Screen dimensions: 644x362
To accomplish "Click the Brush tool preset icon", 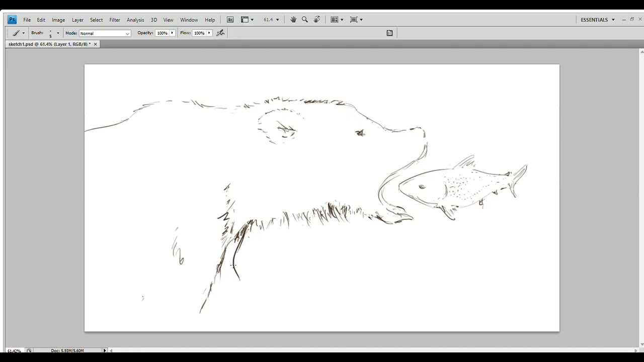I will [16, 33].
